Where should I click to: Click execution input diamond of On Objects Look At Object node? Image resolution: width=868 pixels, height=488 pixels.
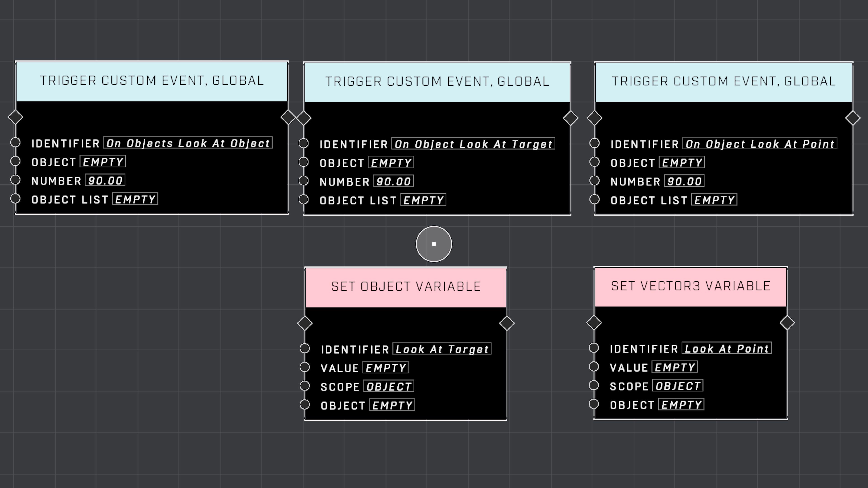click(x=16, y=117)
